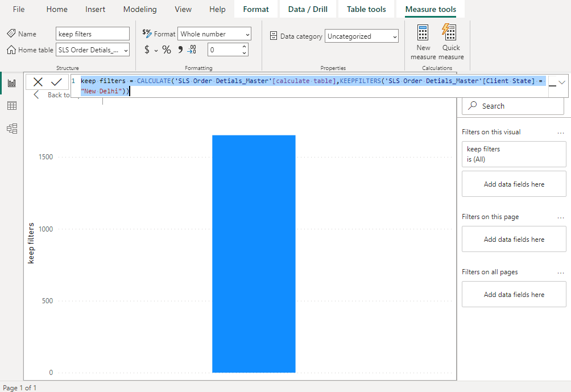Switch to the View tab
The height and width of the screenshot is (392, 571).
pyautogui.click(x=183, y=9)
